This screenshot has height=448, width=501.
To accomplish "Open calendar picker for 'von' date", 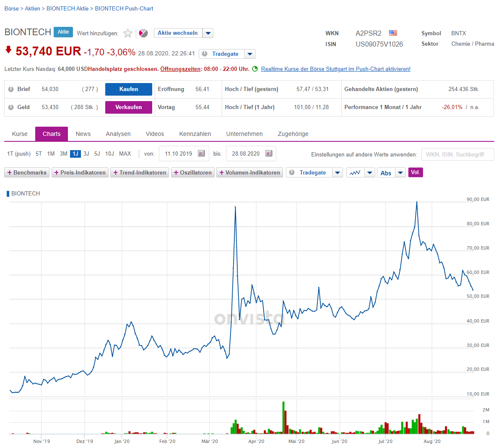I will pos(201,154).
